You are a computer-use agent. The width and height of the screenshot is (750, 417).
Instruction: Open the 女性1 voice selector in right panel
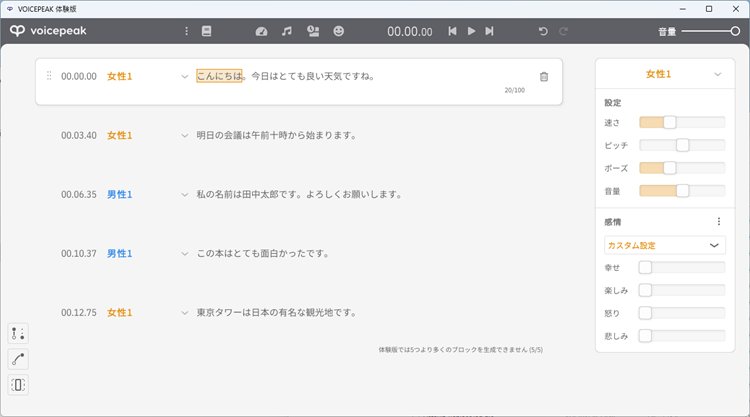[x=665, y=74]
